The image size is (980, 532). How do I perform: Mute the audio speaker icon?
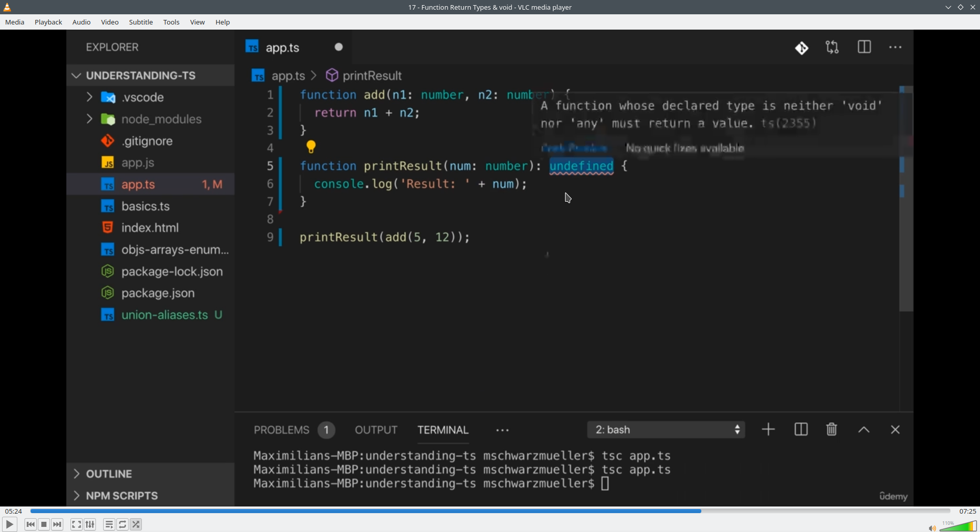pos(932,528)
